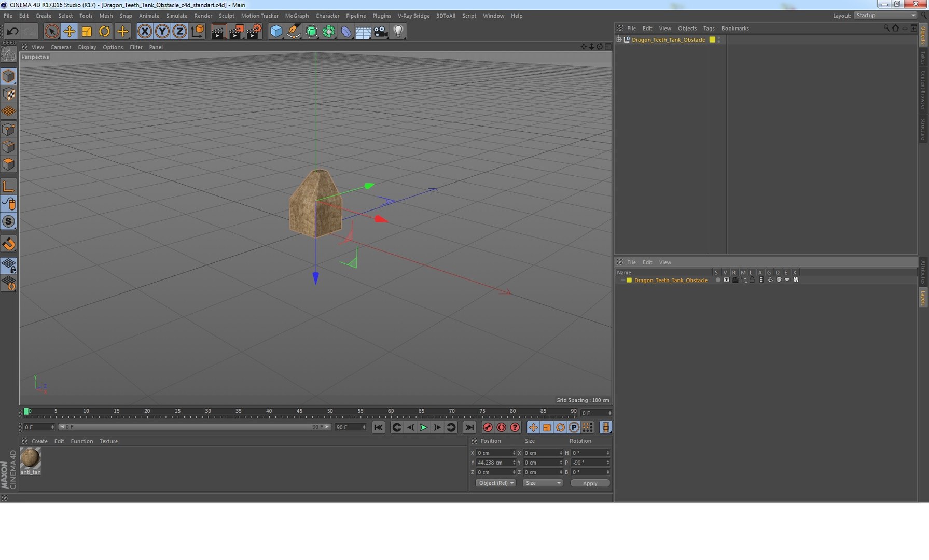The height and width of the screenshot is (560, 929).
Task: Open Object Manager Tags menu
Action: (x=709, y=29)
